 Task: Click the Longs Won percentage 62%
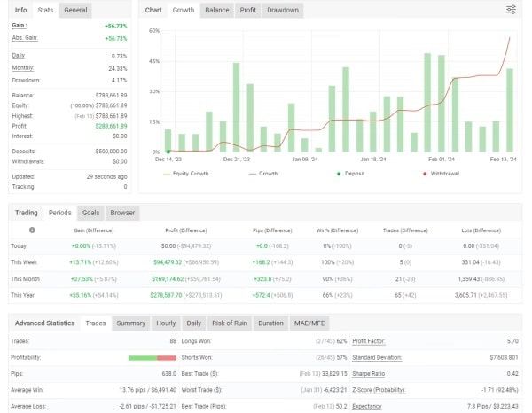coord(341,341)
